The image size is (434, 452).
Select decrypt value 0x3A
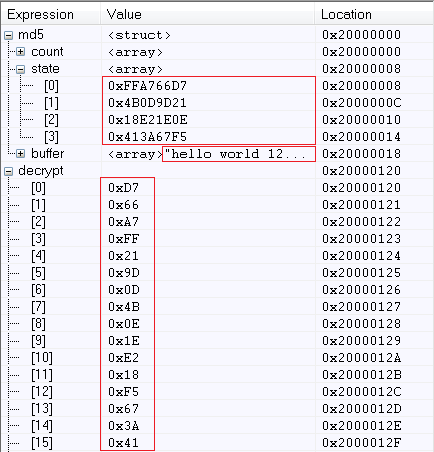point(124,426)
